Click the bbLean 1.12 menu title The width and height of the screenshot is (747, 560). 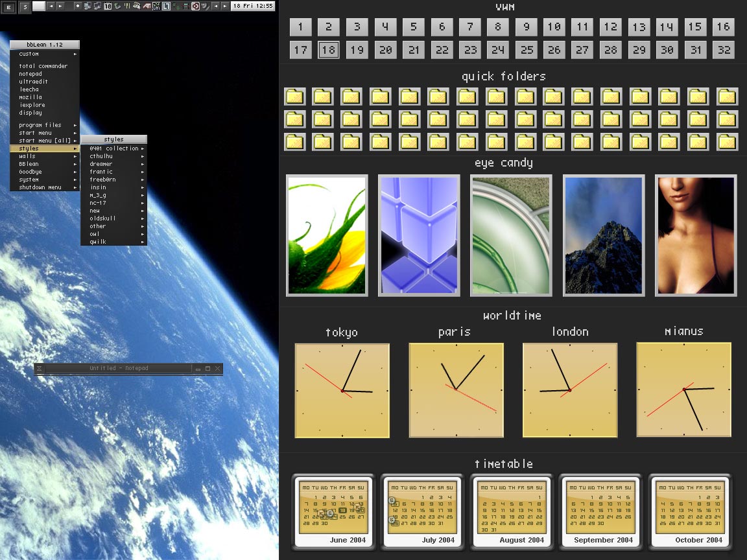45,45
